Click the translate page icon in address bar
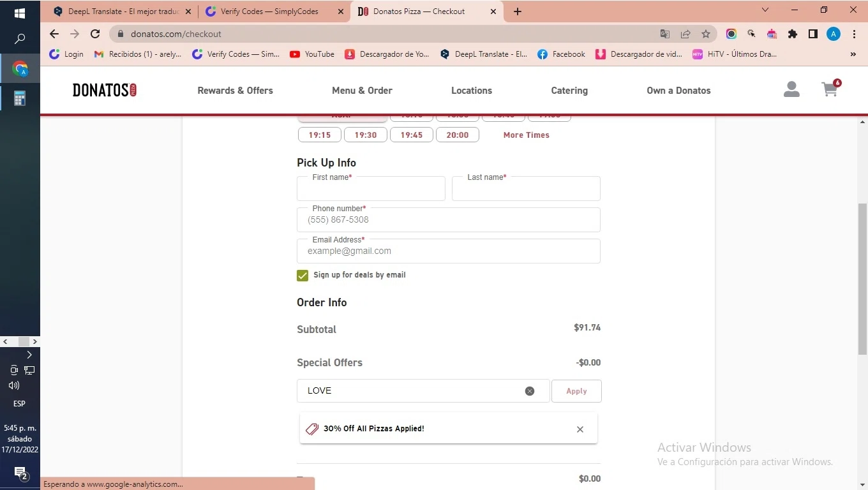 pos(665,34)
